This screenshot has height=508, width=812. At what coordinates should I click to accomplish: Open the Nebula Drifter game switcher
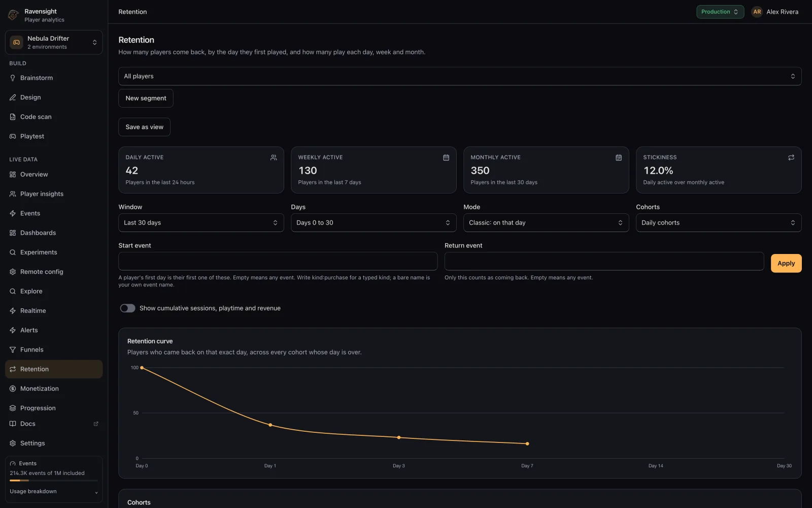coord(54,42)
